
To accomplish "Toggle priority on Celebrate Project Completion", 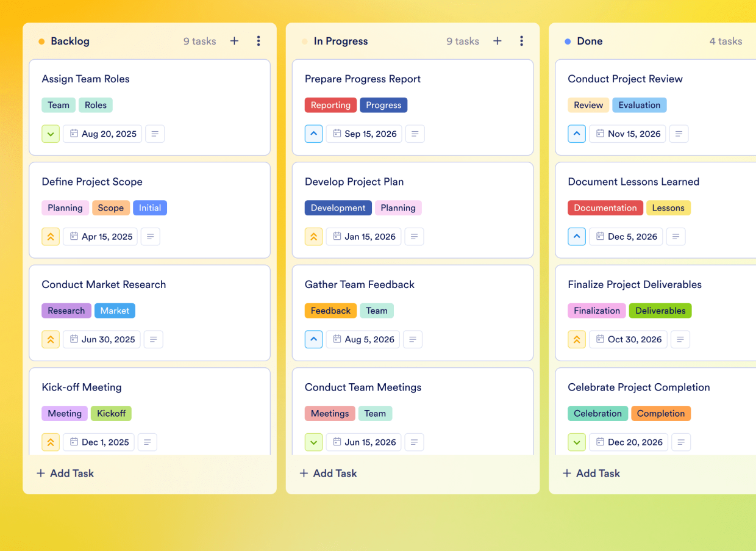I will [577, 442].
